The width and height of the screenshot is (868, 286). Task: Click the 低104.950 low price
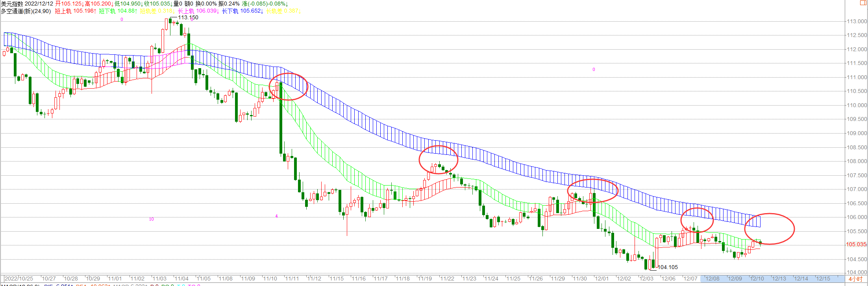click(x=129, y=4)
